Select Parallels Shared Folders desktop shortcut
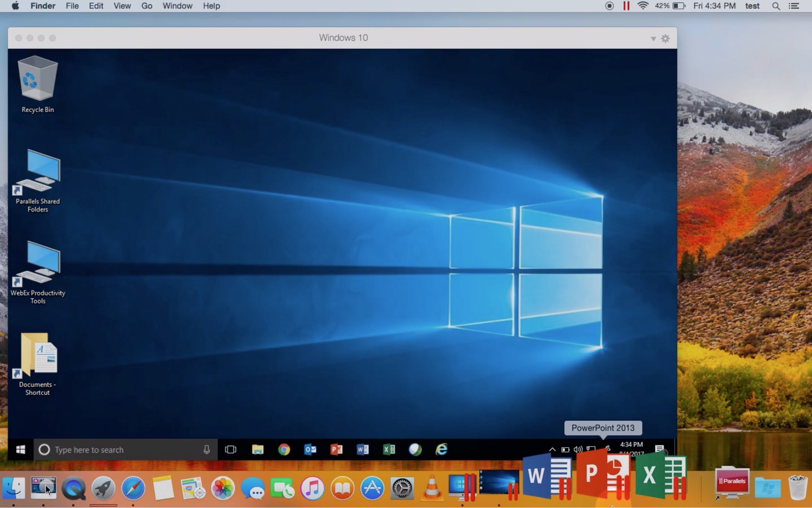Image resolution: width=812 pixels, height=508 pixels. 37,181
